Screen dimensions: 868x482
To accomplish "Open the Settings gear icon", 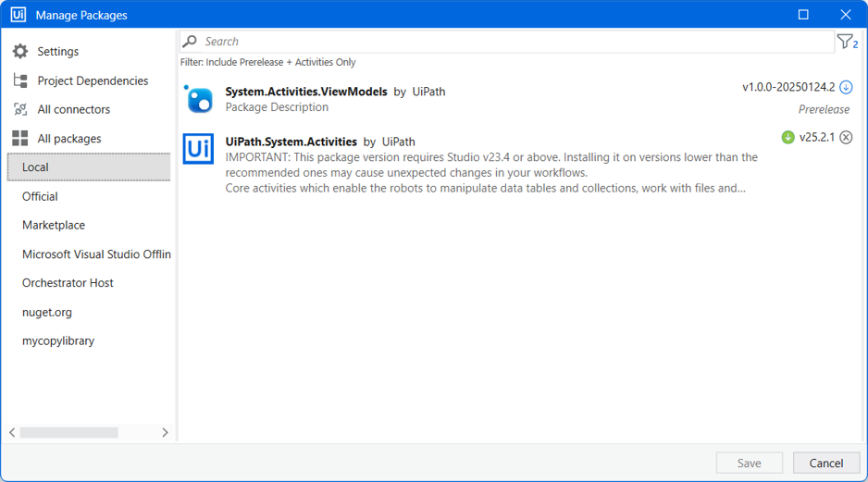I will click(x=20, y=52).
